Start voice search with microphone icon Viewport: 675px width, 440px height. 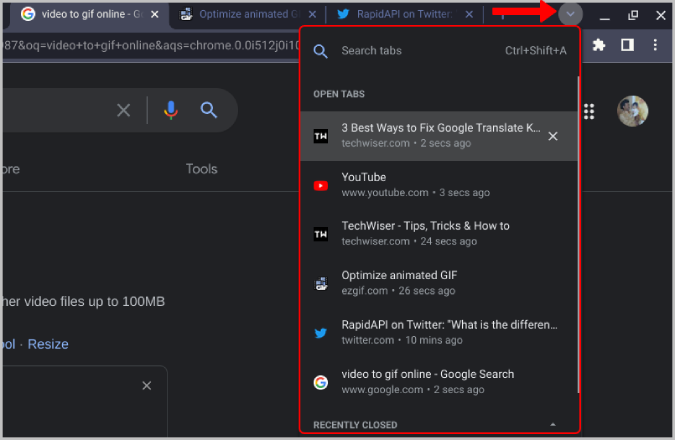pyautogui.click(x=171, y=110)
